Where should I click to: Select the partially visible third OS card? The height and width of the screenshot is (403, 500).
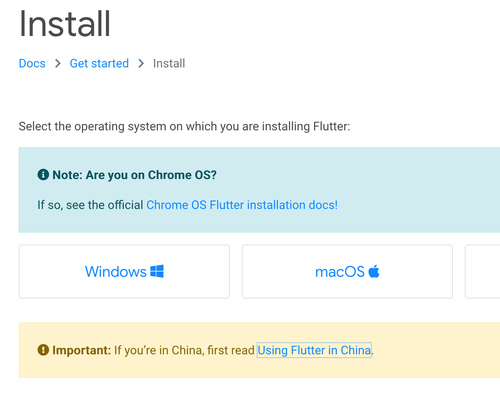click(x=482, y=271)
